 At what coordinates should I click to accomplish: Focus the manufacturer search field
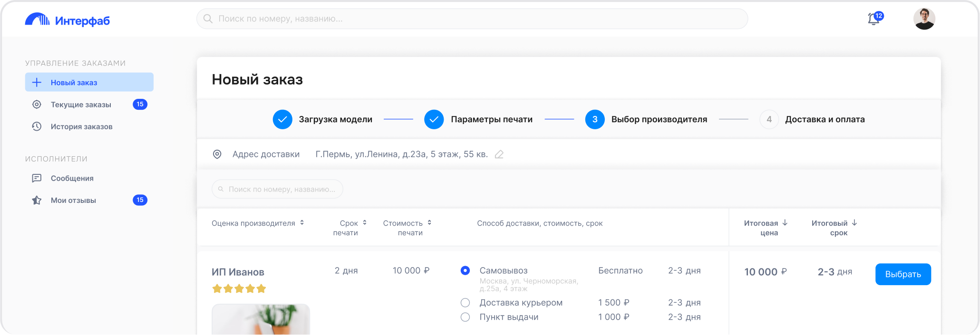click(x=277, y=189)
